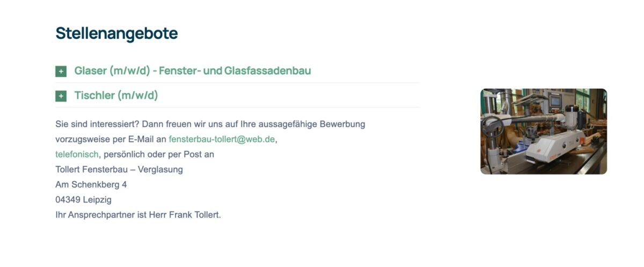Click the 'persönlich oder per Post an' text
Screen dimensions: 644x267
point(159,154)
